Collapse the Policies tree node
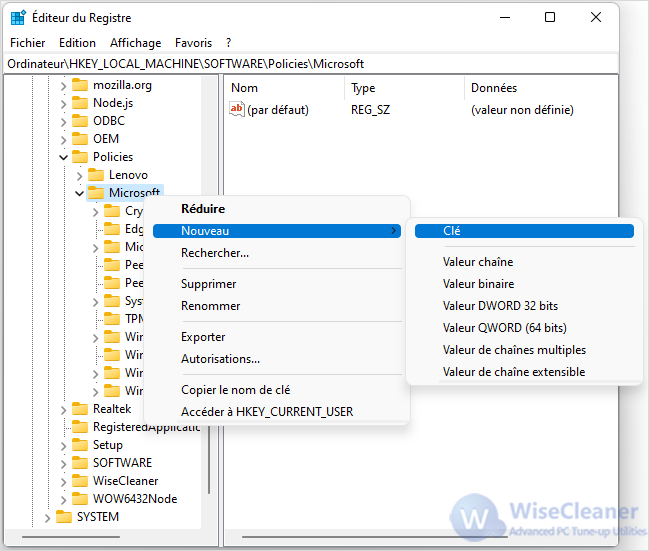Image resolution: width=649 pixels, height=551 pixels. pyautogui.click(x=63, y=157)
